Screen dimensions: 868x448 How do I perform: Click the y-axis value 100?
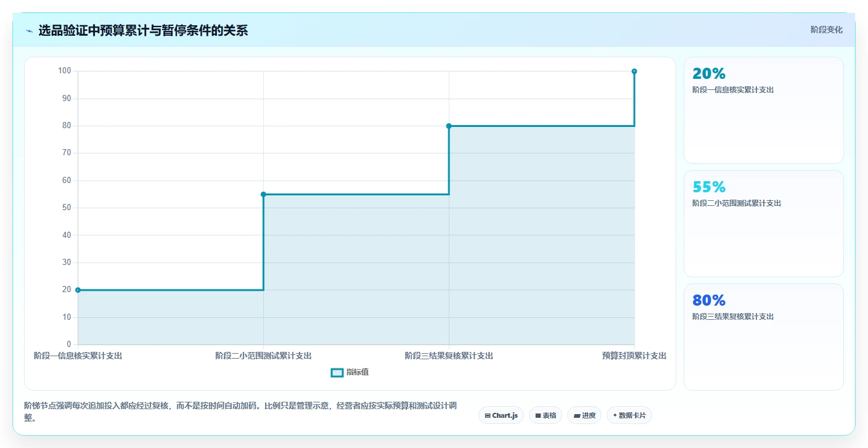(x=65, y=71)
